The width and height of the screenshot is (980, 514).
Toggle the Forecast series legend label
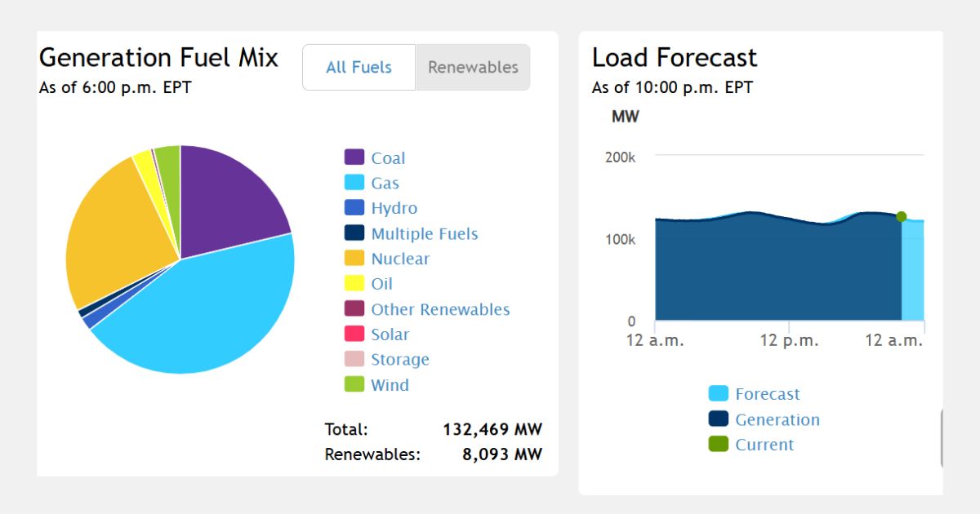(x=767, y=394)
